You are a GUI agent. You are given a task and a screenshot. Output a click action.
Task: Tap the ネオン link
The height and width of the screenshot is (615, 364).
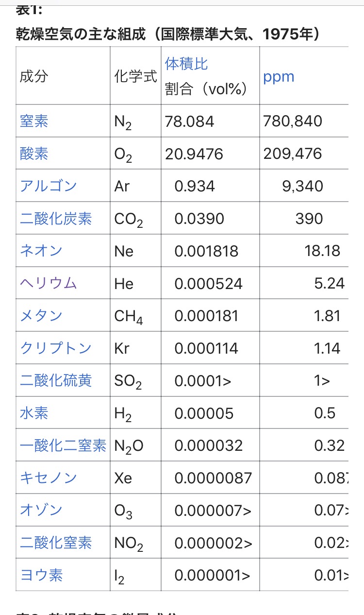coord(41,251)
